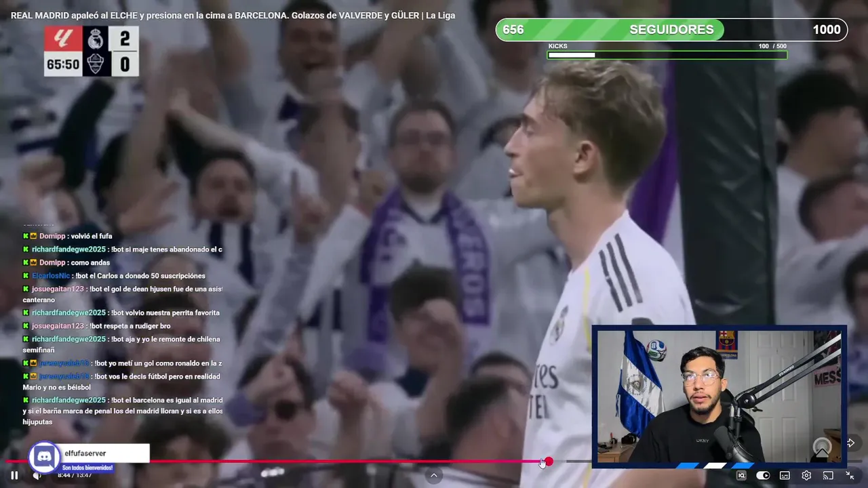Open the player settings gear
This screenshot has width=868, height=488.
(x=806, y=476)
